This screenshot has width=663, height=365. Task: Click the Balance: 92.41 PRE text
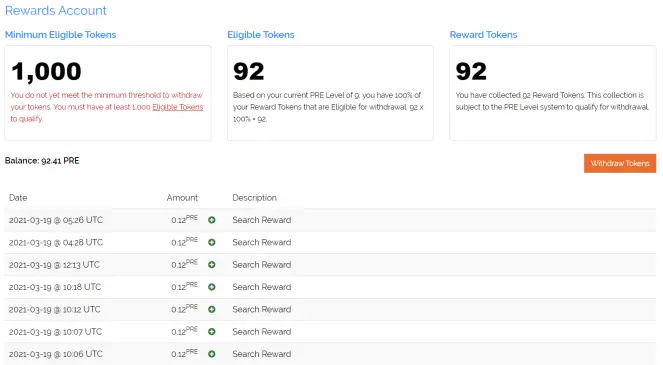coord(42,161)
